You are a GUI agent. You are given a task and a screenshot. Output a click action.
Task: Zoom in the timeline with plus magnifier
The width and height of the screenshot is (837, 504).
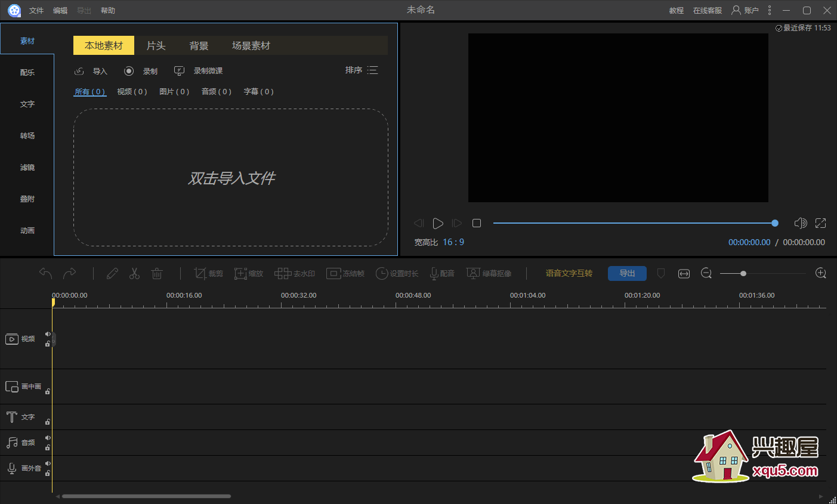point(821,273)
